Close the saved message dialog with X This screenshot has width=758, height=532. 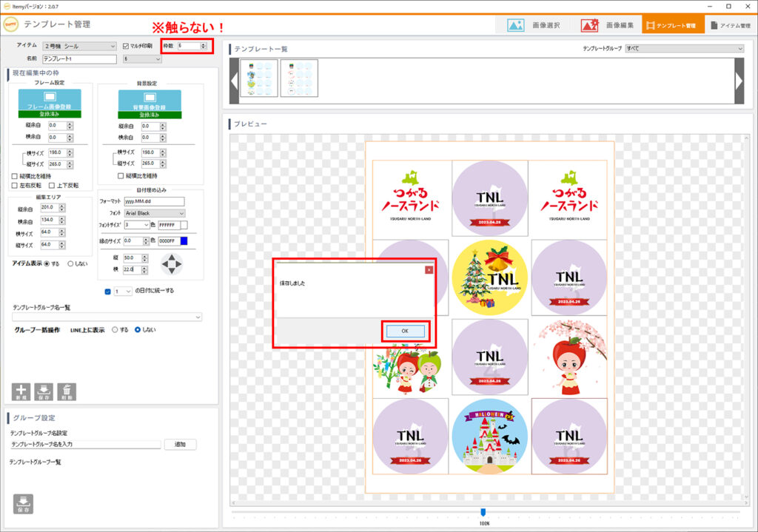pyautogui.click(x=428, y=270)
